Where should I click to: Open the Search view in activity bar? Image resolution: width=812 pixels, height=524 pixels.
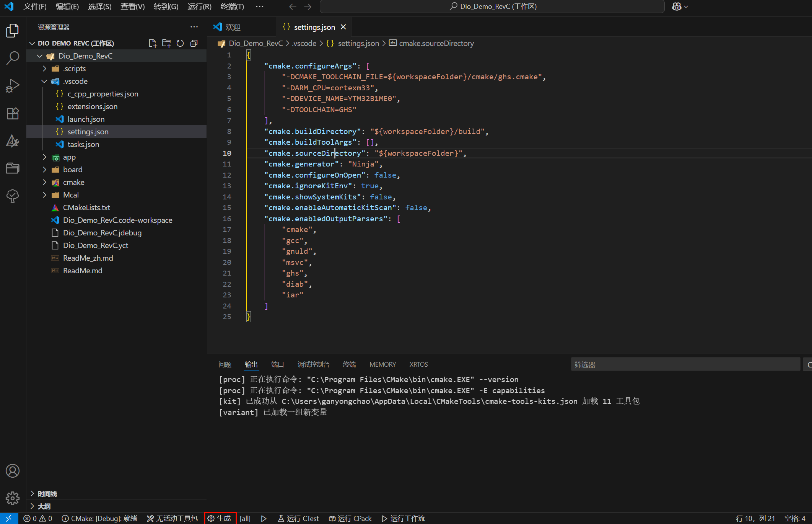pos(13,58)
